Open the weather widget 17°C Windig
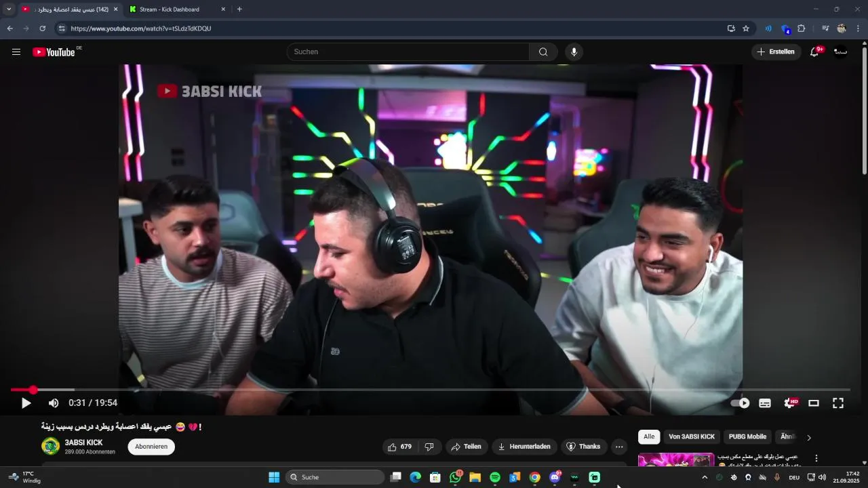This screenshot has width=868, height=488. (x=25, y=477)
